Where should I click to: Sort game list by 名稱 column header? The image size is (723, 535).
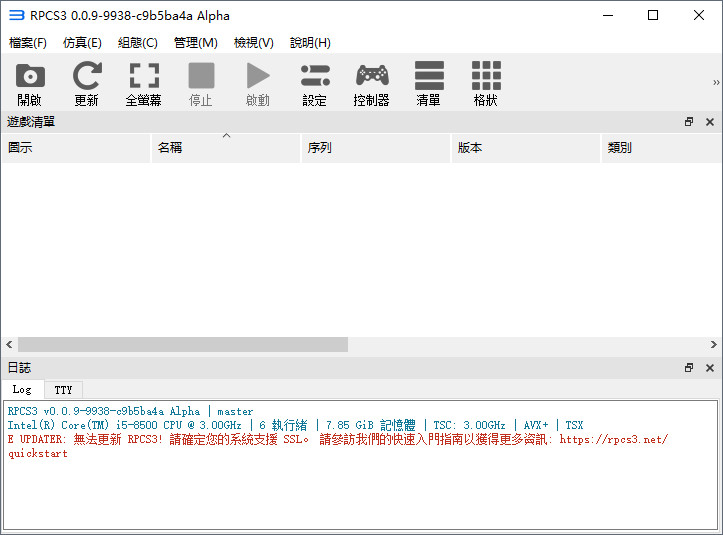tap(225, 148)
